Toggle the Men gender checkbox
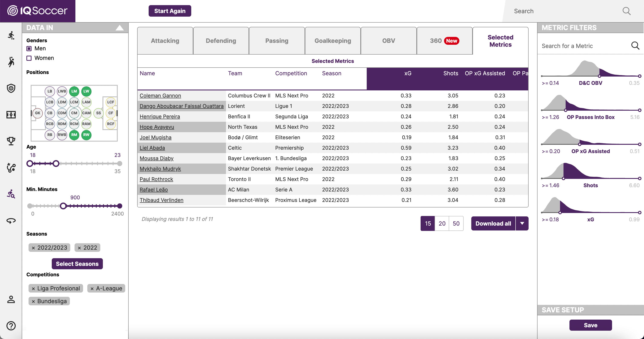 tap(29, 48)
